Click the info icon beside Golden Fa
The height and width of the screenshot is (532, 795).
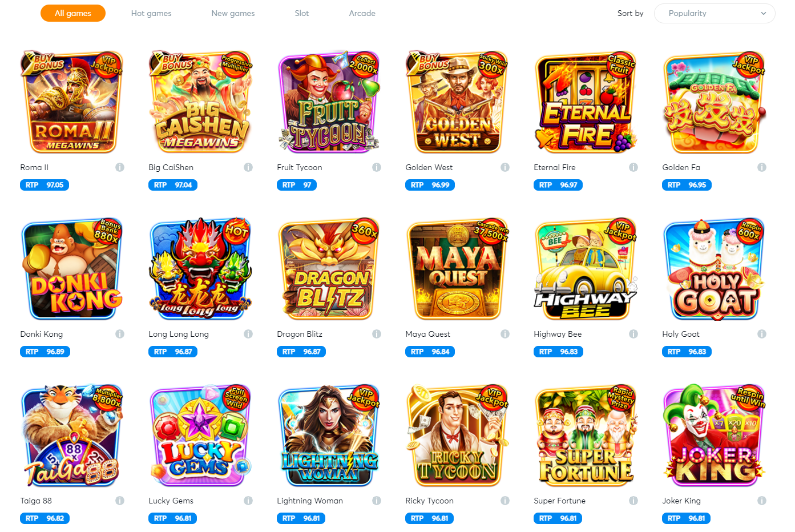tap(762, 167)
